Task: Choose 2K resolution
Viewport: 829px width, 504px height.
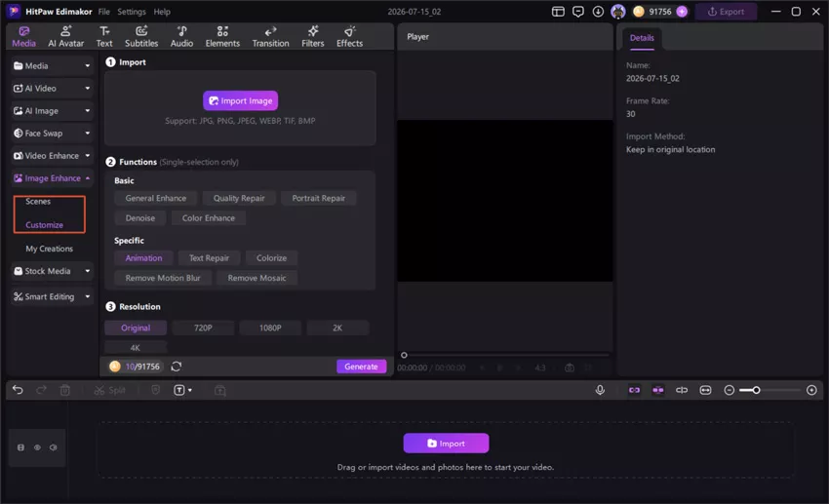Action: point(337,328)
